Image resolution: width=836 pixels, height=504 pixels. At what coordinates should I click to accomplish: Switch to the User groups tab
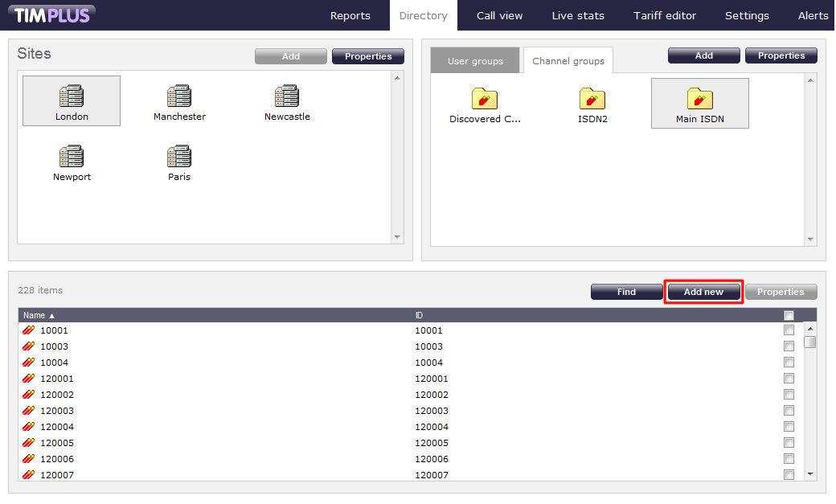pyautogui.click(x=475, y=61)
